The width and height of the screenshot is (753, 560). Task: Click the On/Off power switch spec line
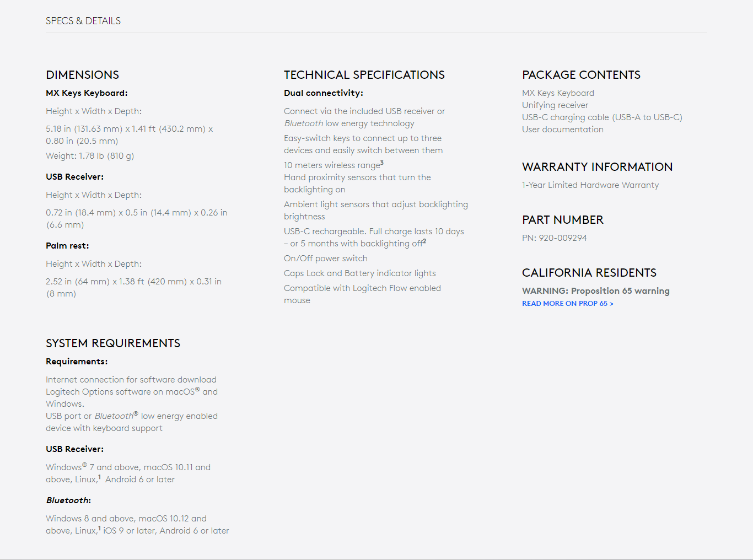(x=325, y=259)
